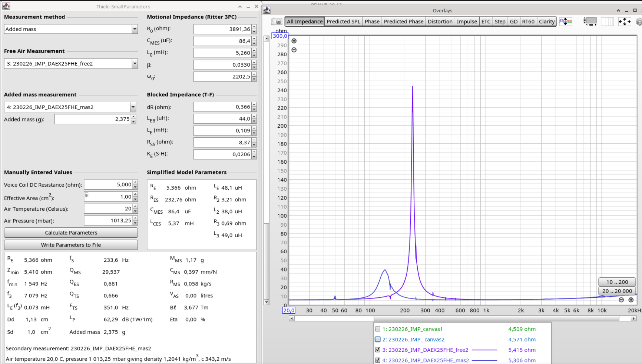The width and height of the screenshot is (642, 364).
Task: Click the horizontal scrollbar right arrow
Action: click(x=633, y=318)
